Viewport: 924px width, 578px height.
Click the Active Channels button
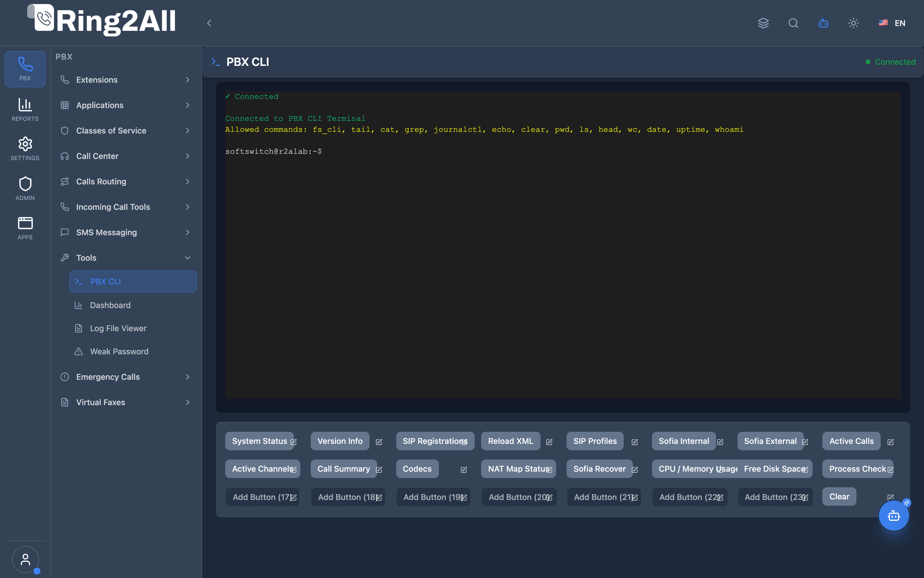tap(262, 469)
